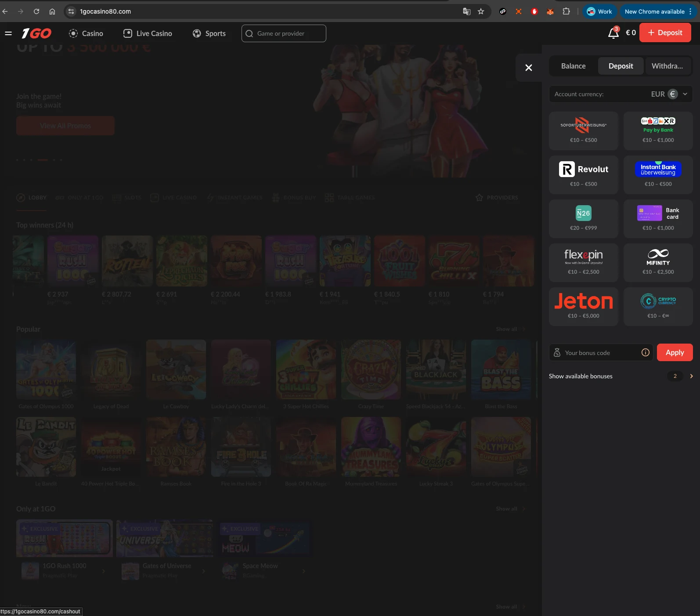700x616 pixels.
Task: Open the notifications bell icon
Action: pos(613,33)
